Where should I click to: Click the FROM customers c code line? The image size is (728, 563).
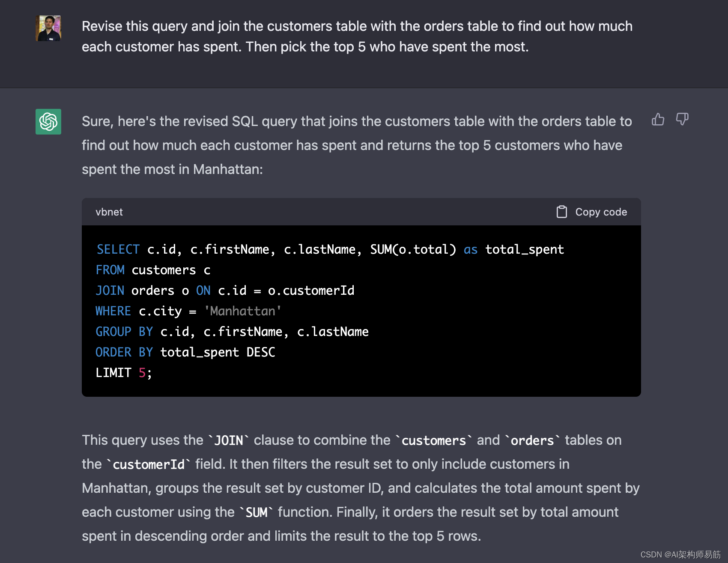153,270
